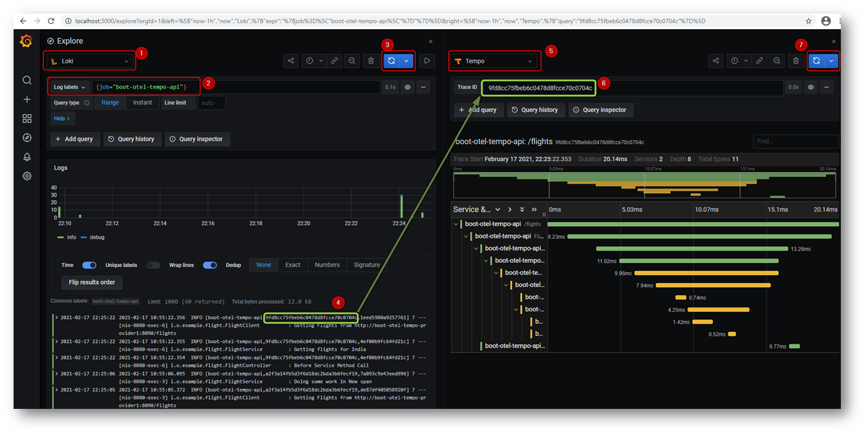Click the Trace ID input field
The width and height of the screenshot is (868, 436).
click(x=631, y=87)
